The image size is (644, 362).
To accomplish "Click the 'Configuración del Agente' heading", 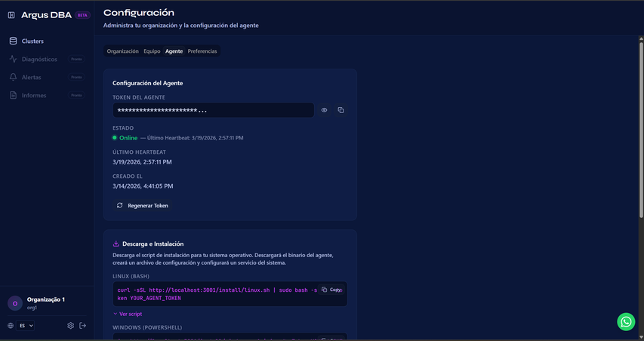I will pos(148,83).
